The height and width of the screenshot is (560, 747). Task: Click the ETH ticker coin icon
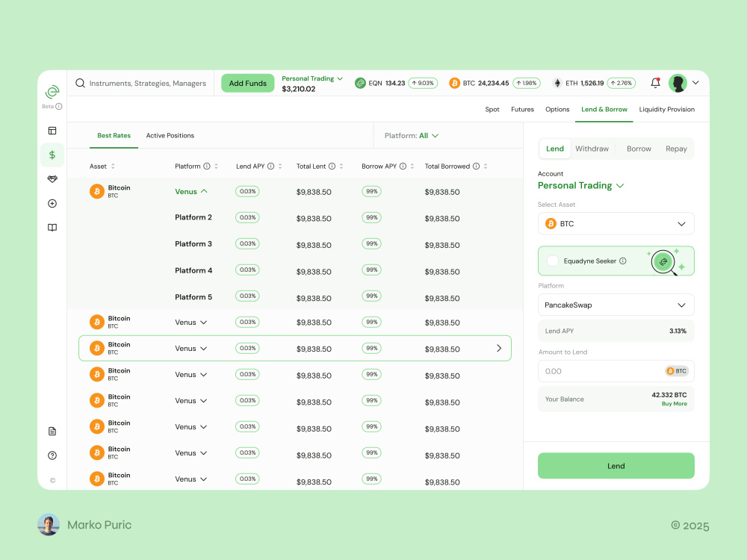(557, 84)
